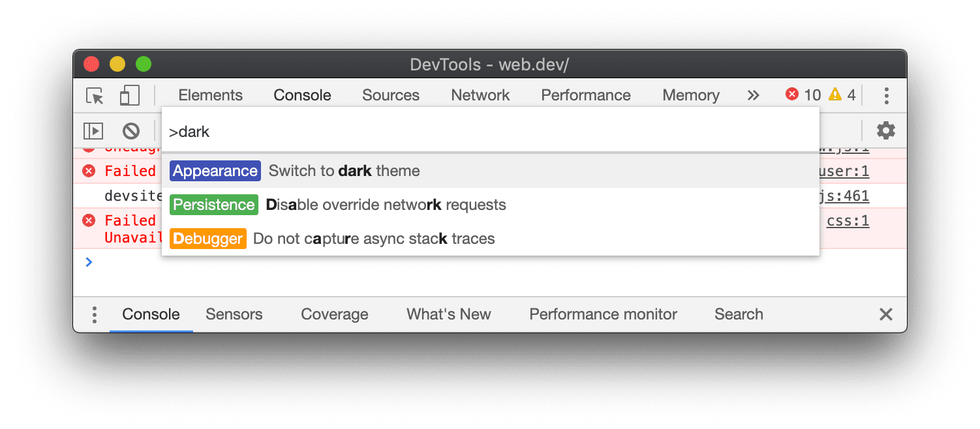Open the drawer's three-dot menu

coord(94,314)
